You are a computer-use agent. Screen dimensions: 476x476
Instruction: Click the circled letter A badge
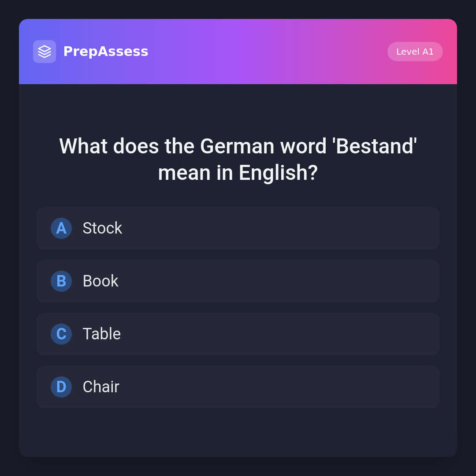tap(61, 228)
